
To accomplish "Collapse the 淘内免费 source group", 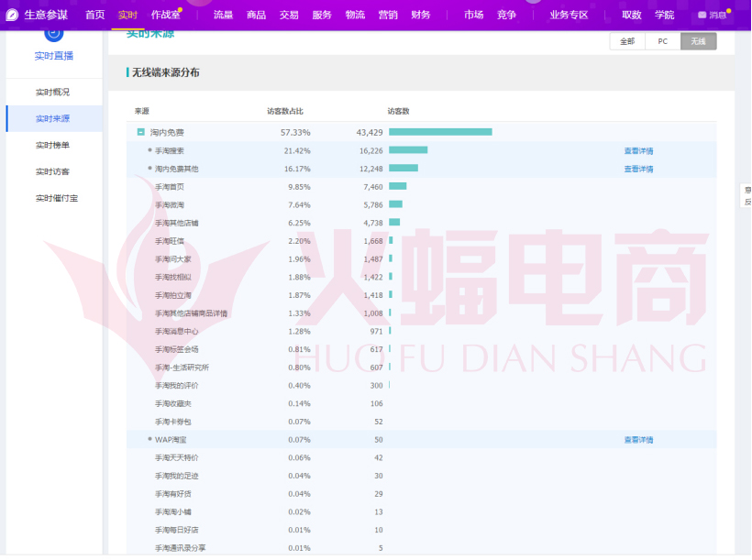I will [x=140, y=132].
